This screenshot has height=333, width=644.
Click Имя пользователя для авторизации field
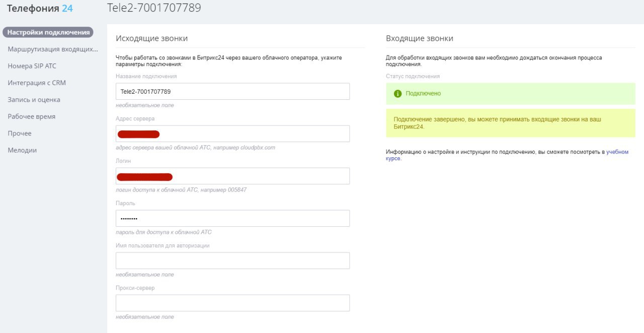[x=232, y=261]
